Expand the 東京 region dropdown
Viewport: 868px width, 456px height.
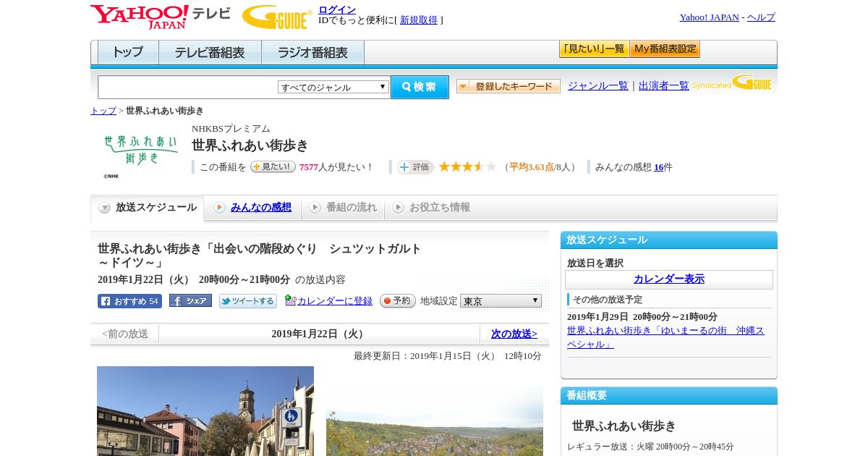click(x=501, y=301)
